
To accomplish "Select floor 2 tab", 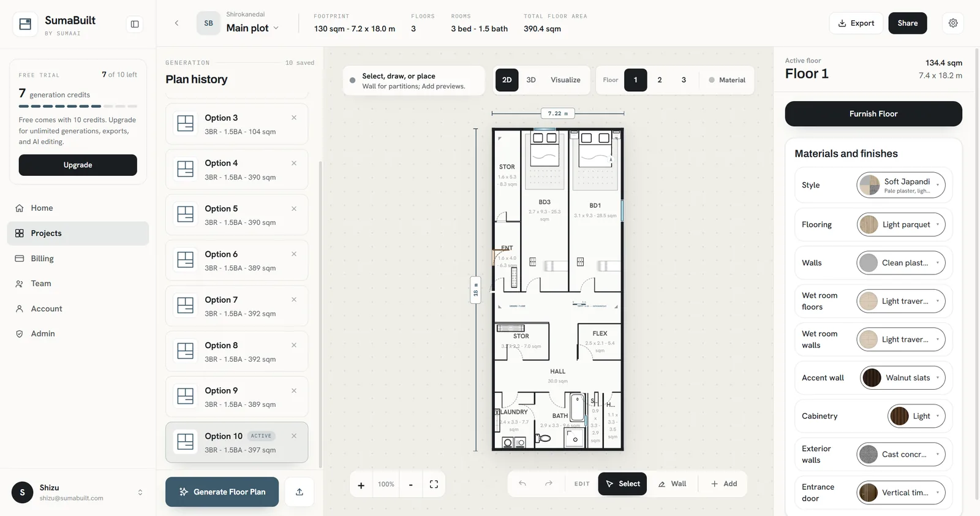I will click(x=660, y=80).
